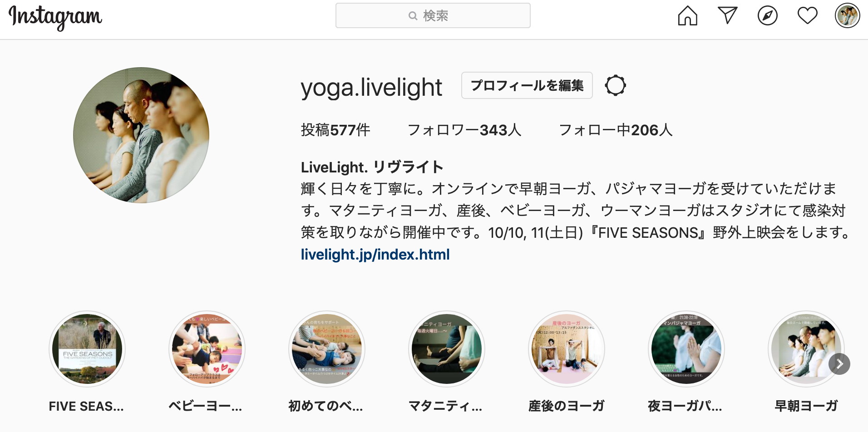This screenshot has width=868, height=432.
Task: Go to the Instagram home feed icon
Action: pos(687,16)
